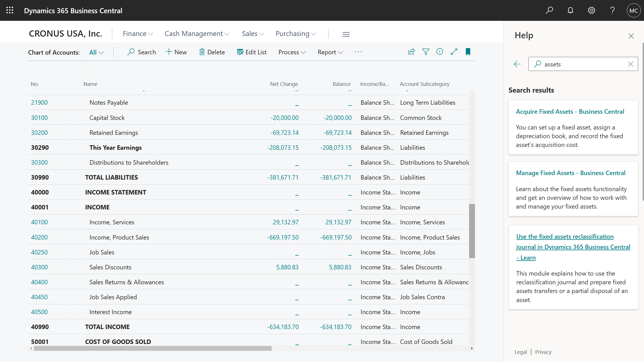
Task: Click account number 40200 link
Action: (x=39, y=237)
